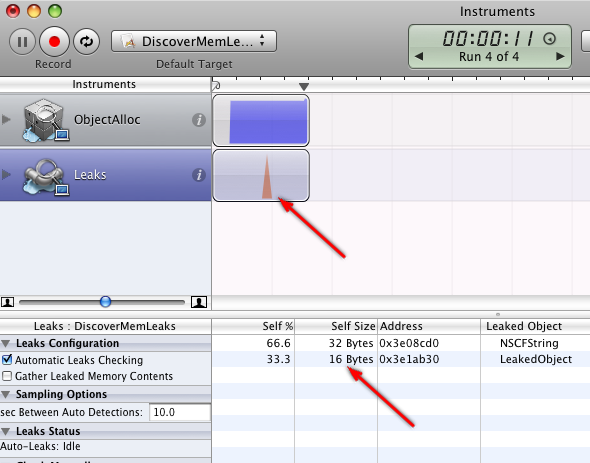The height and width of the screenshot is (463, 590).
Task: Collapse the Leaks Configuration section
Action: click(x=6, y=343)
